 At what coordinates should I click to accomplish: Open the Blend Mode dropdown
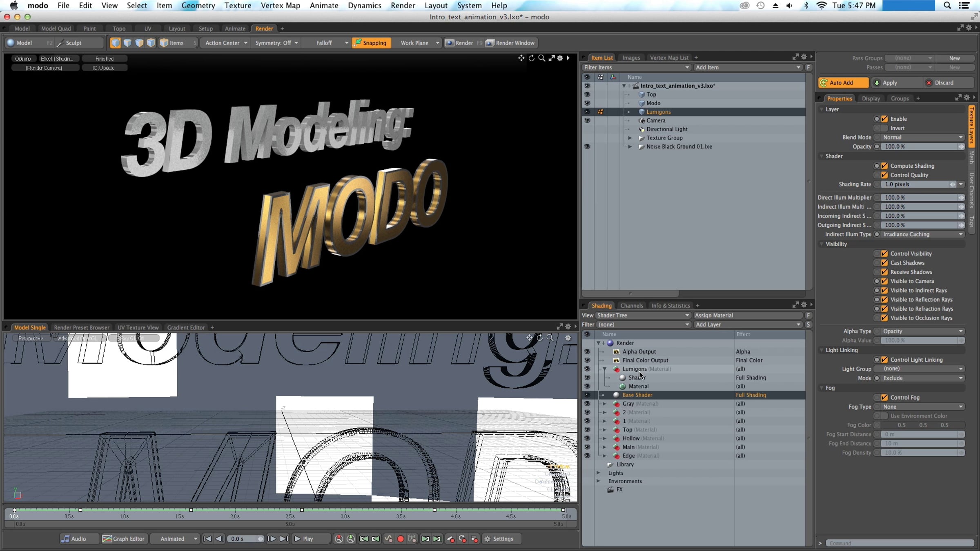click(x=922, y=138)
